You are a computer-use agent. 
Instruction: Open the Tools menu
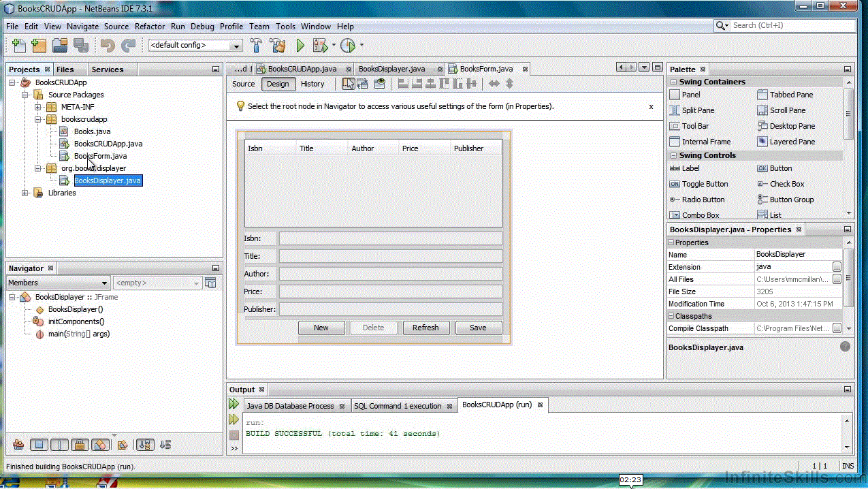click(x=285, y=26)
